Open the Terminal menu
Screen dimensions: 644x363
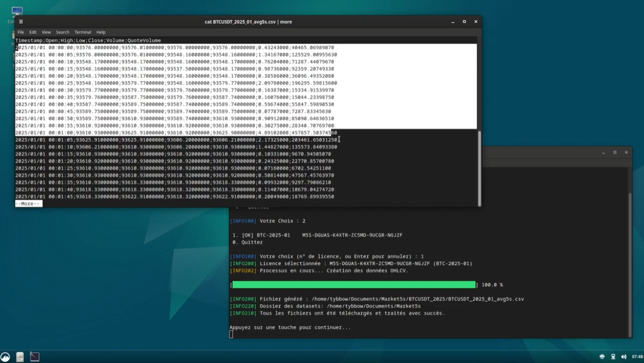(x=83, y=32)
